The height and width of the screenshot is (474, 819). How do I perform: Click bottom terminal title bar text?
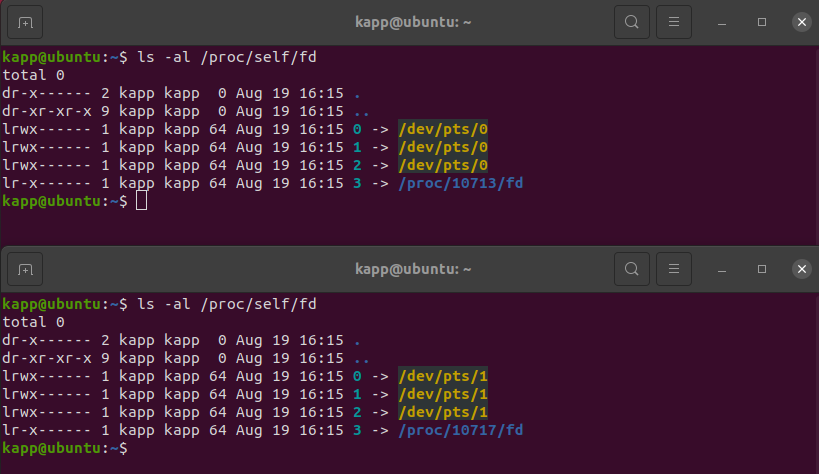(413, 269)
